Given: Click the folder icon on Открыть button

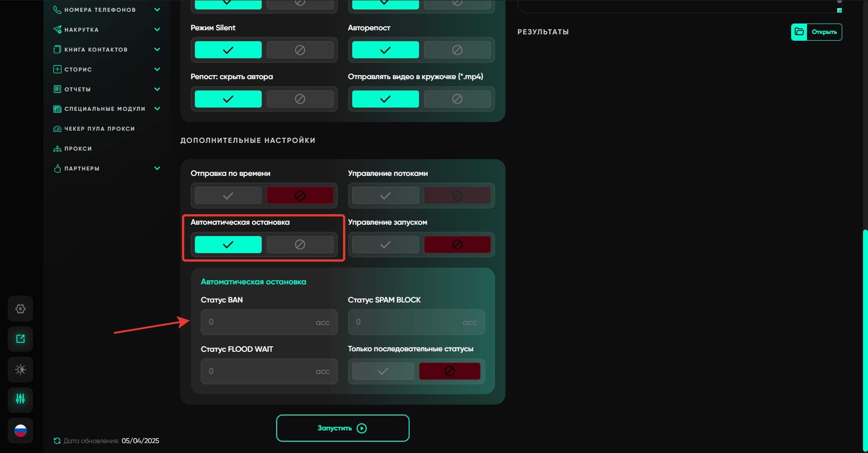Looking at the screenshot, I should tap(799, 32).
